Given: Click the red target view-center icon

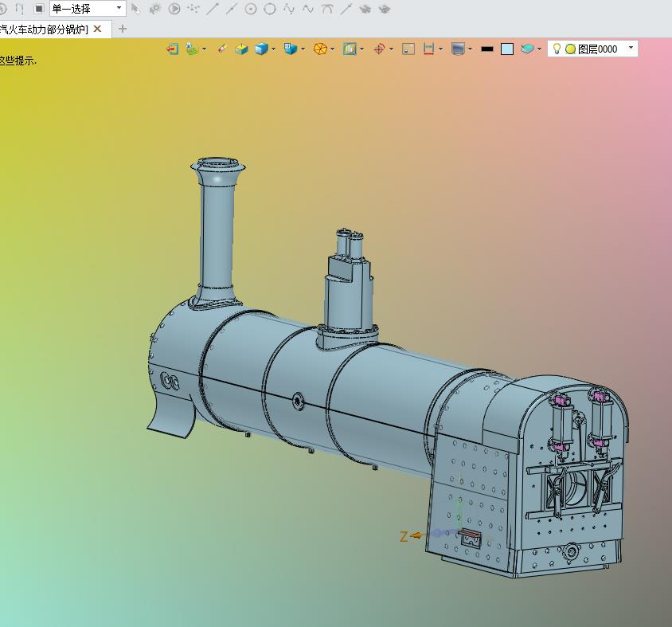Looking at the screenshot, I should (379, 49).
